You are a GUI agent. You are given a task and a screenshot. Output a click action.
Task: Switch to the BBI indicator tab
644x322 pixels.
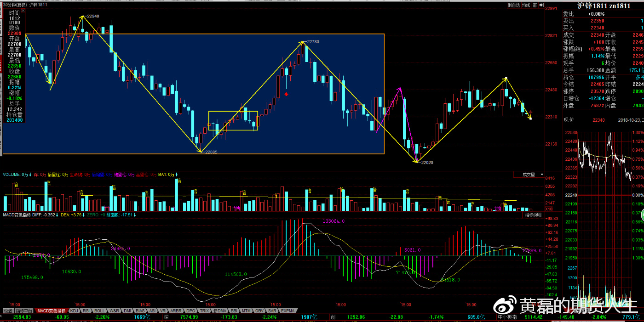[x=234, y=311]
